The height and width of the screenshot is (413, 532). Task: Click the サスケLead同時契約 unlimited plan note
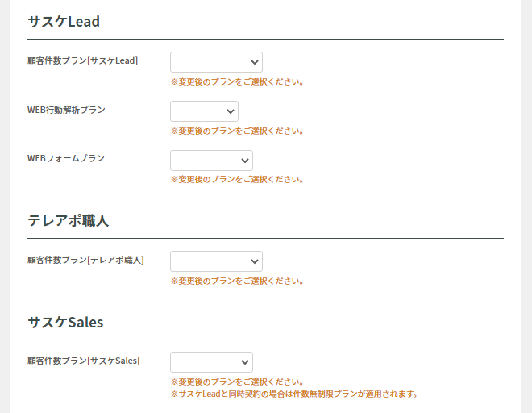pos(294,394)
